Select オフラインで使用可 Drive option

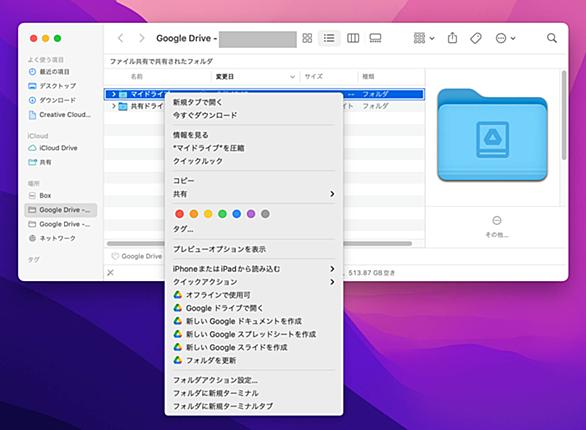coord(253,295)
